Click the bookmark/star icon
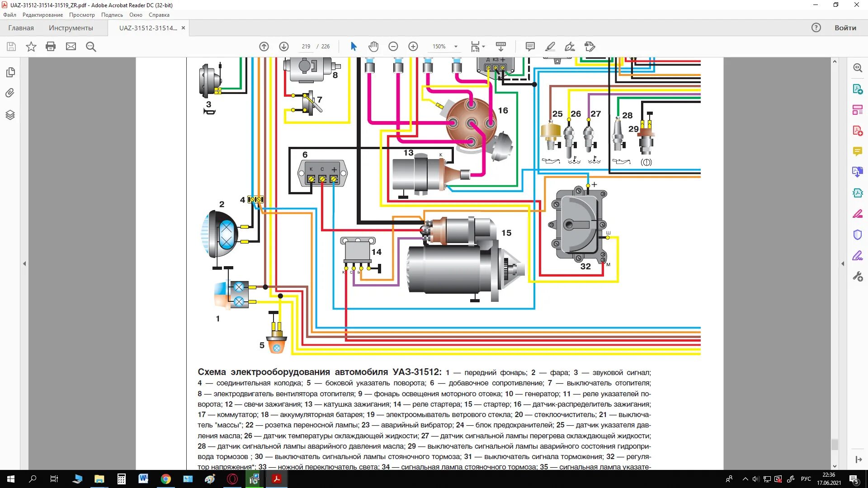The image size is (868, 488). pyautogui.click(x=30, y=46)
